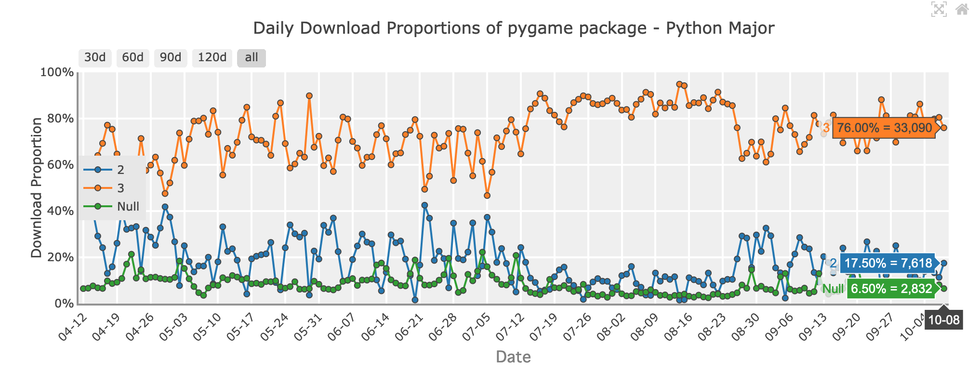The width and height of the screenshot is (980, 373).
Task: Select the 60d range button
Action: tap(132, 57)
